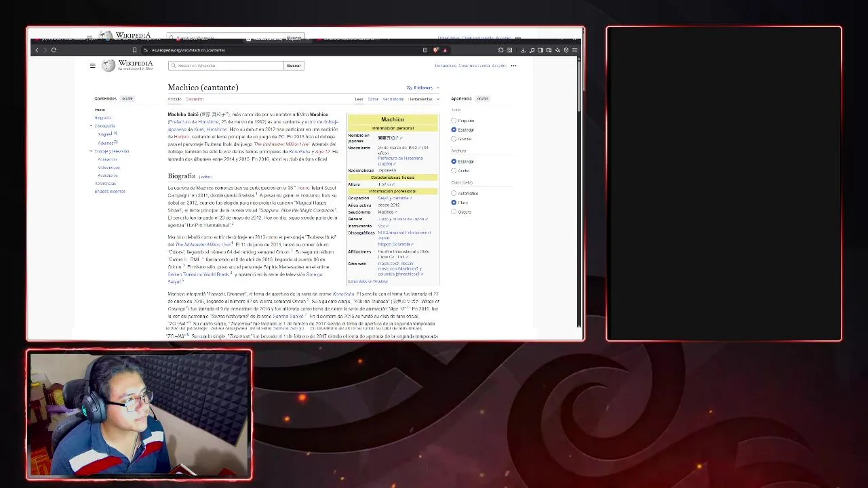The width and height of the screenshot is (868, 488).
Task: Collapse Doblaje y televisión contents section
Action: [91, 150]
